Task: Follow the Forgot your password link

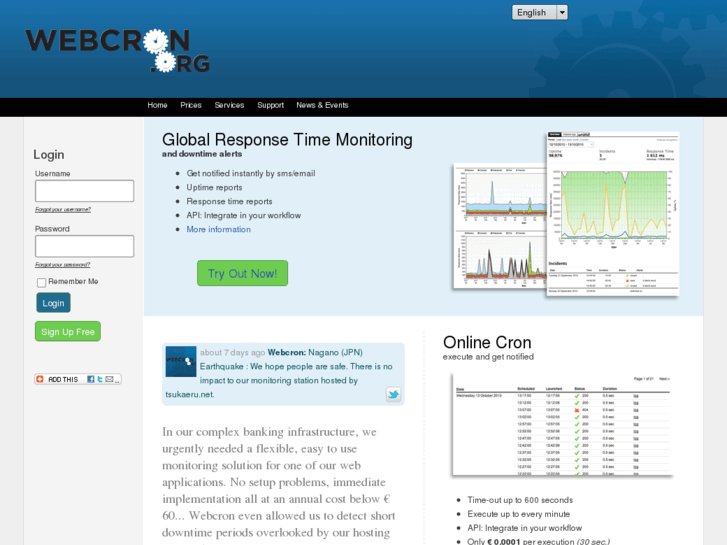Action: click(x=63, y=265)
